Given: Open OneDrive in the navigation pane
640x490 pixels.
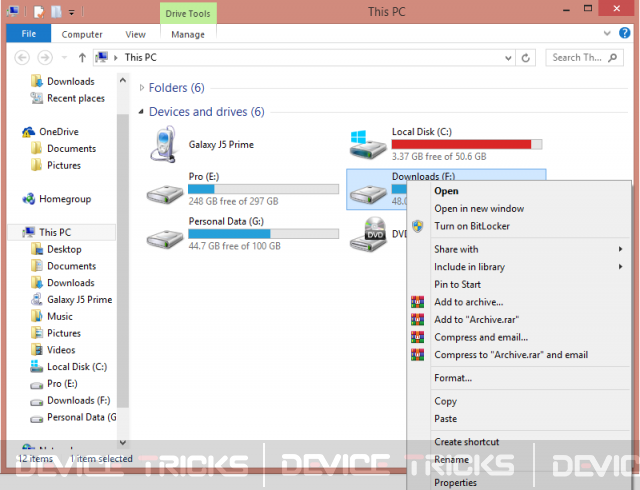Looking at the screenshot, I should [59, 131].
